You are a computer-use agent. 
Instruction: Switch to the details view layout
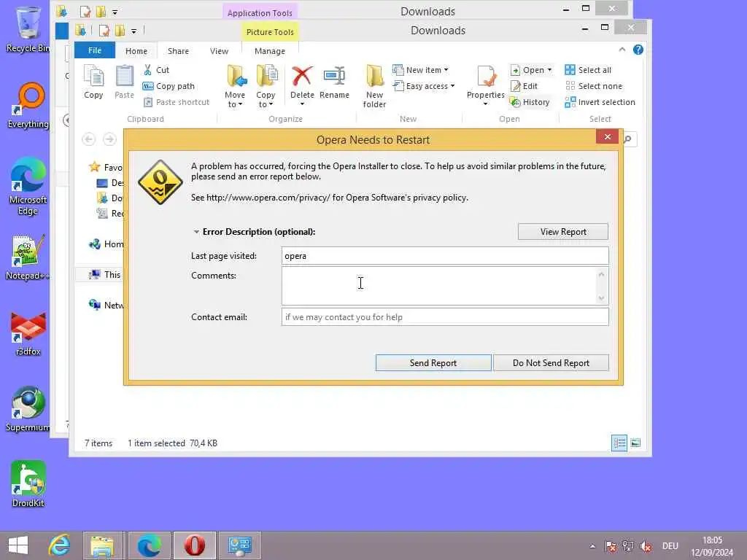(619, 443)
